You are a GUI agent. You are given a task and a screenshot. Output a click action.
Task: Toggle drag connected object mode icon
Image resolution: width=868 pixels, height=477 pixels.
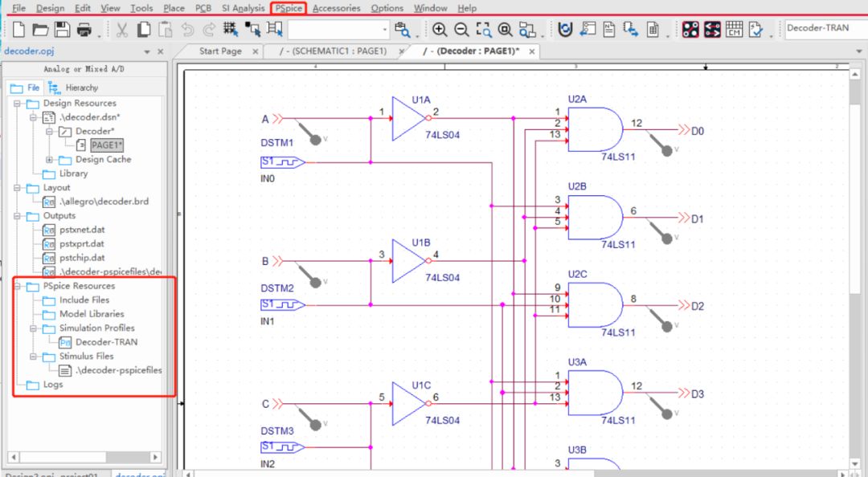coord(275,29)
